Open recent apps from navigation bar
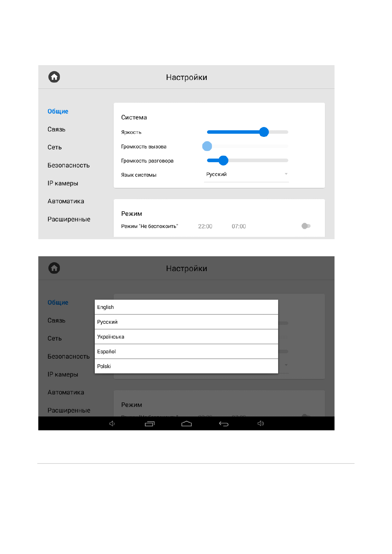Screen dimensions: 392x554 [x=149, y=424]
